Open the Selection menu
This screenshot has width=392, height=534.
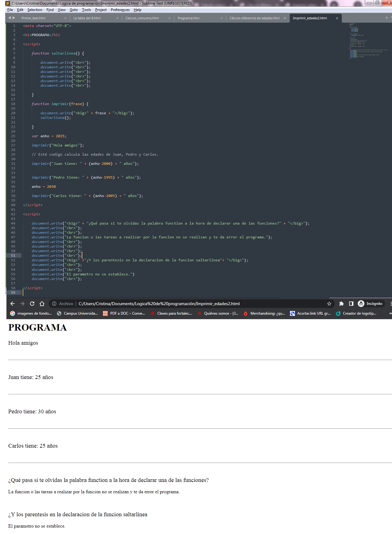(35, 10)
